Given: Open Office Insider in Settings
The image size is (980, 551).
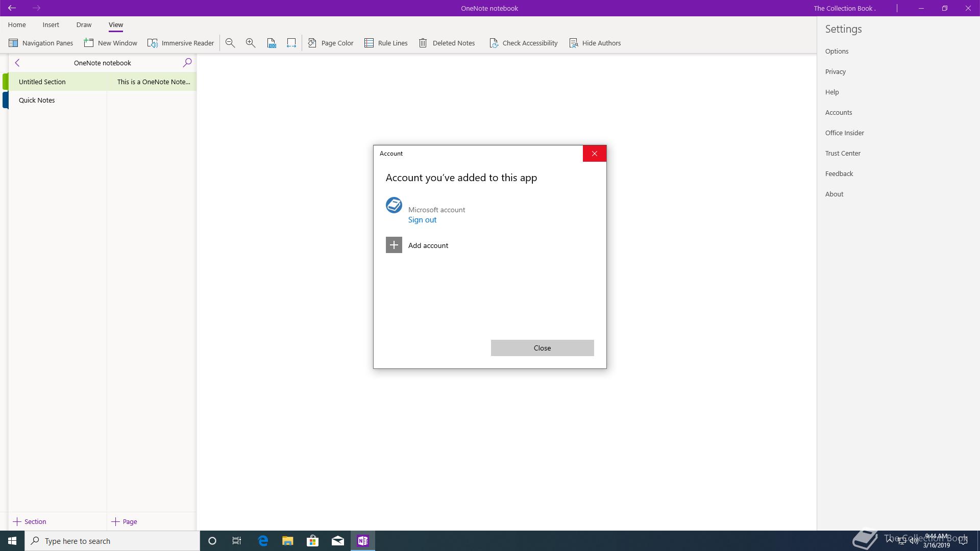Looking at the screenshot, I should point(845,133).
